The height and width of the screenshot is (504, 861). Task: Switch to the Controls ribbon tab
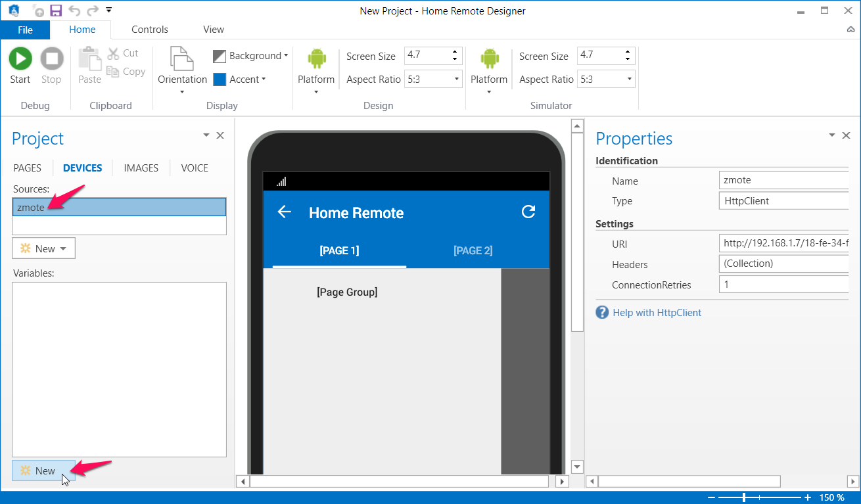tap(150, 30)
